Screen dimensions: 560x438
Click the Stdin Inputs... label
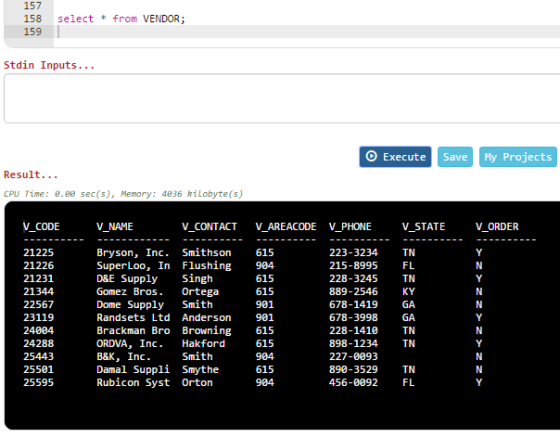click(x=49, y=65)
